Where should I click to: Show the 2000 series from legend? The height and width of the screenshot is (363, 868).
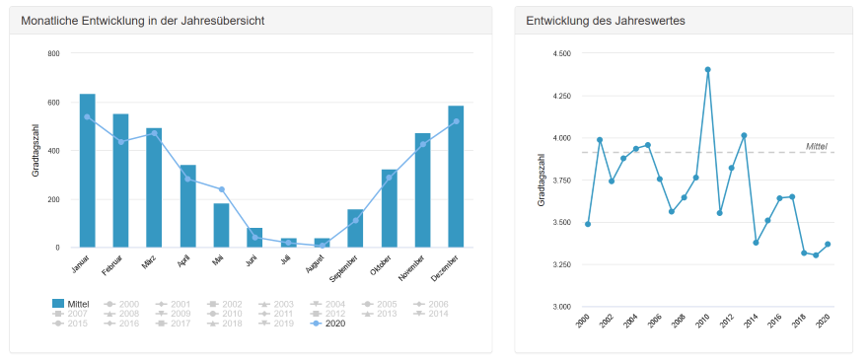click(x=120, y=304)
